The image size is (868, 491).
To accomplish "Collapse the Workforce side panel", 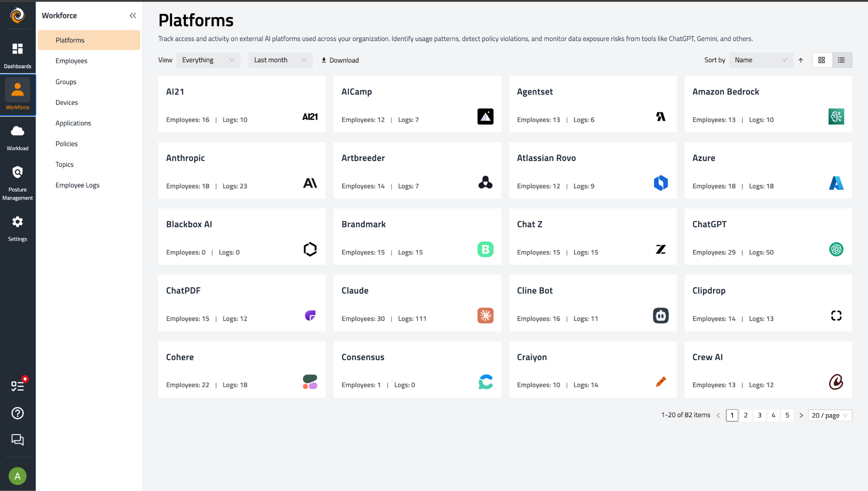I will [133, 16].
